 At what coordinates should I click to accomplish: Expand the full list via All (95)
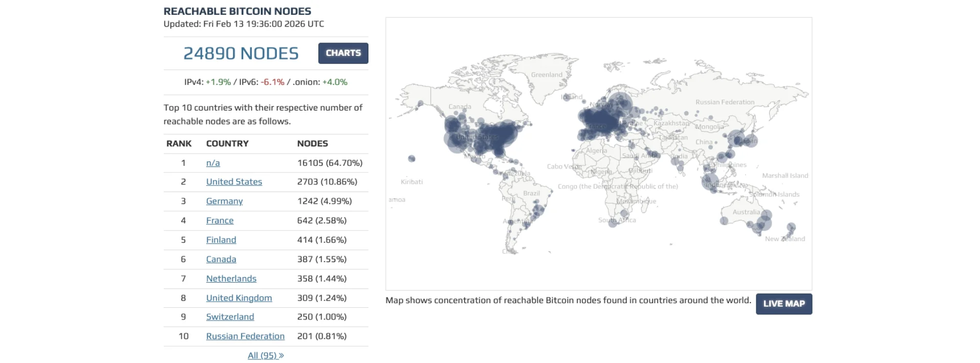(266, 355)
